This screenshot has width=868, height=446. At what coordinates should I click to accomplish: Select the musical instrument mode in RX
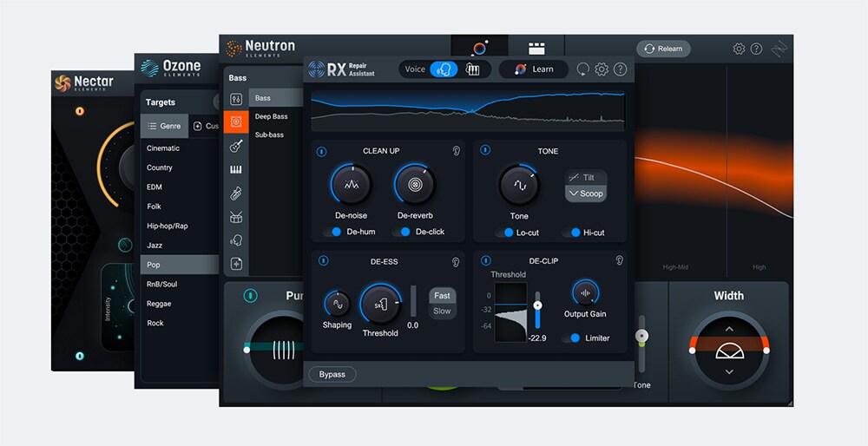(472, 69)
